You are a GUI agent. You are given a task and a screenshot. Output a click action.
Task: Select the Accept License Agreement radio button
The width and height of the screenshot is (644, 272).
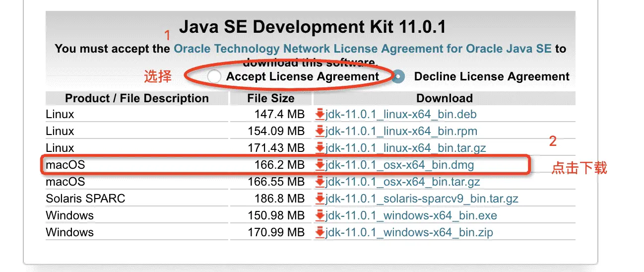pos(214,76)
